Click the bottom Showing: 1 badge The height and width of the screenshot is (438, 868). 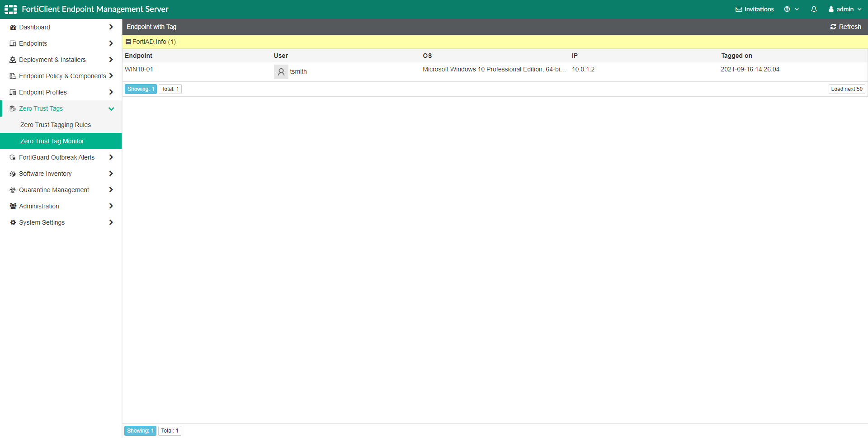point(140,431)
